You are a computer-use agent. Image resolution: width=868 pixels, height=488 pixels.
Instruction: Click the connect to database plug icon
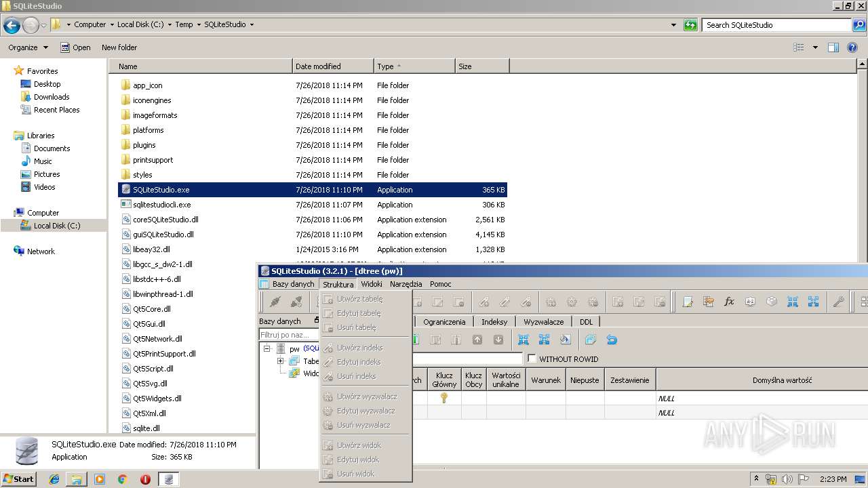pyautogui.click(x=275, y=302)
